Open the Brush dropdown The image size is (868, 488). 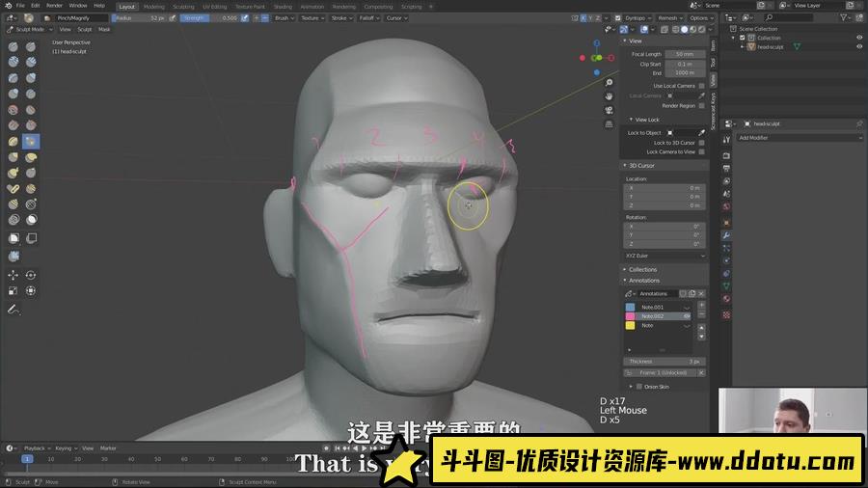point(285,18)
